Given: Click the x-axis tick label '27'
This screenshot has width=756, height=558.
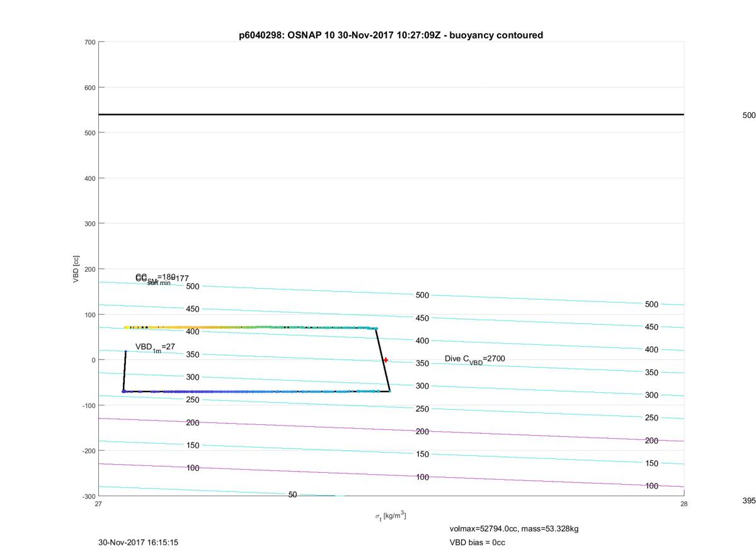Looking at the screenshot, I should 98,504.
